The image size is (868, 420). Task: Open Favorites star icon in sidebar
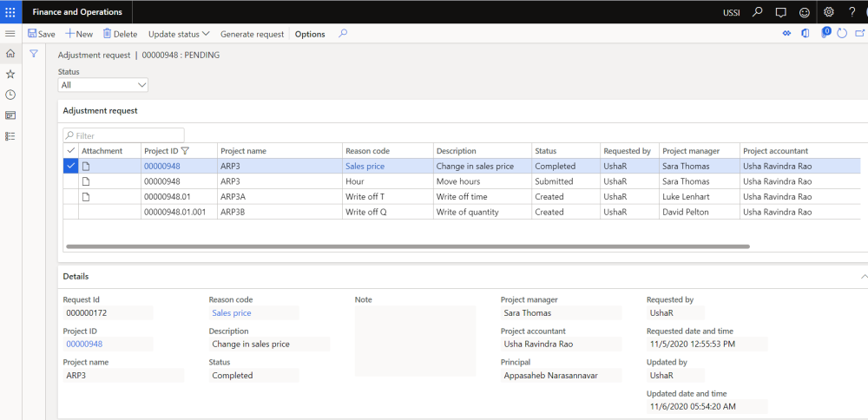(10, 74)
